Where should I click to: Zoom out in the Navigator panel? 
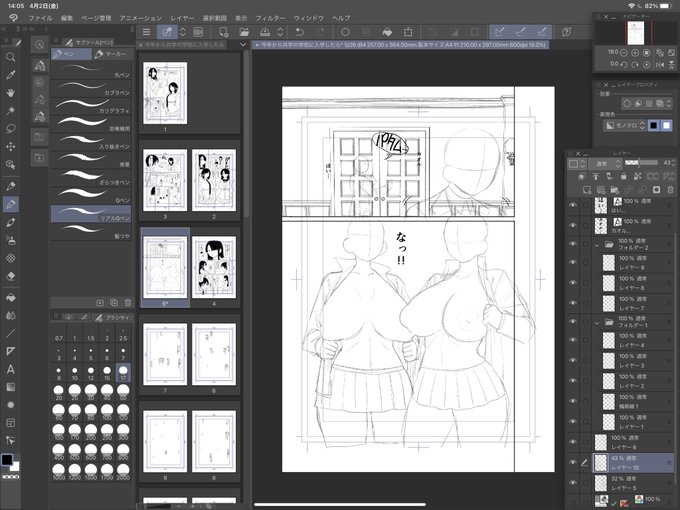[624, 52]
